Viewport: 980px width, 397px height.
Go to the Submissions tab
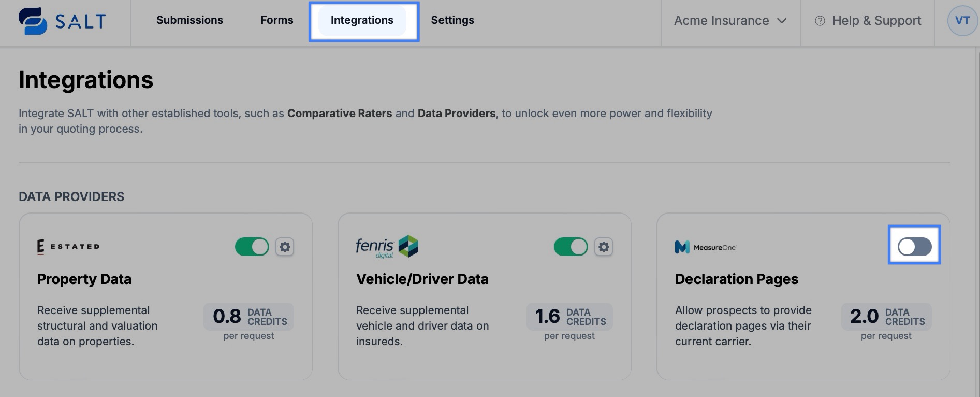[x=189, y=20]
